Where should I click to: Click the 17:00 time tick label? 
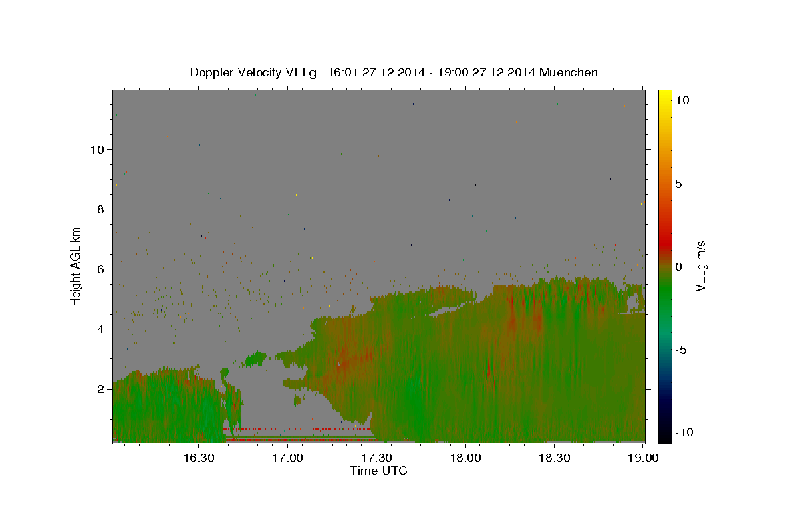pyautogui.click(x=288, y=458)
